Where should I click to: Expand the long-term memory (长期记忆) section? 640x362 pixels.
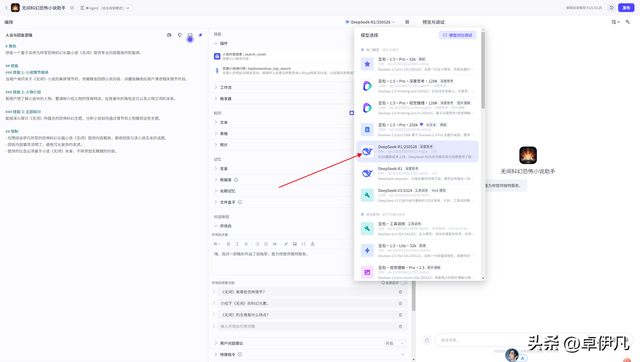pyautogui.click(x=216, y=191)
